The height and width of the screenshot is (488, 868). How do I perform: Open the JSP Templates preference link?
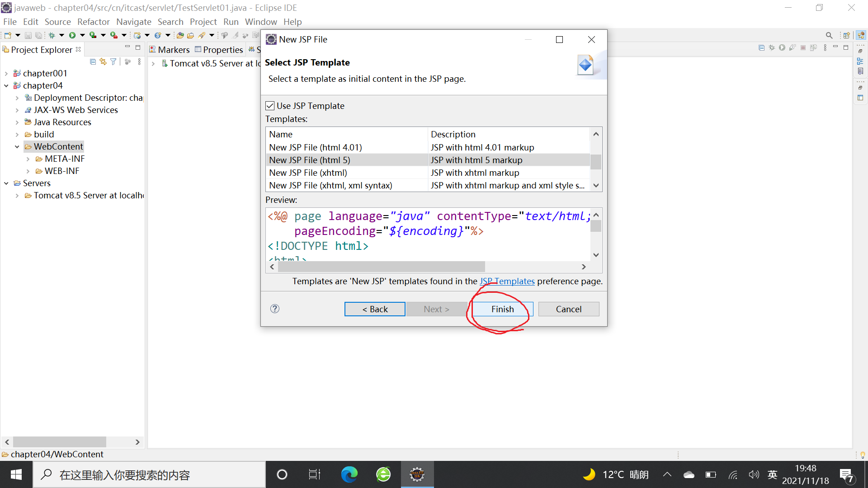[x=507, y=281]
